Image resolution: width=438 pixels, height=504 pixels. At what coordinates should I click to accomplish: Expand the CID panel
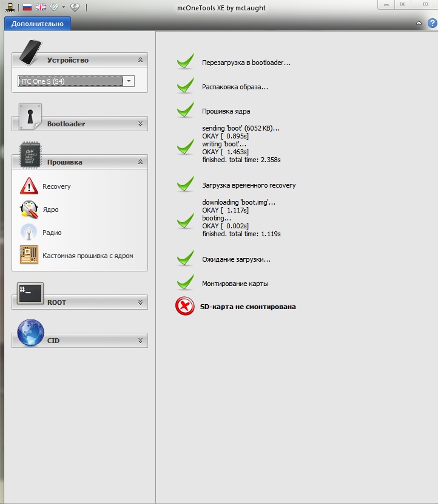coord(140,341)
